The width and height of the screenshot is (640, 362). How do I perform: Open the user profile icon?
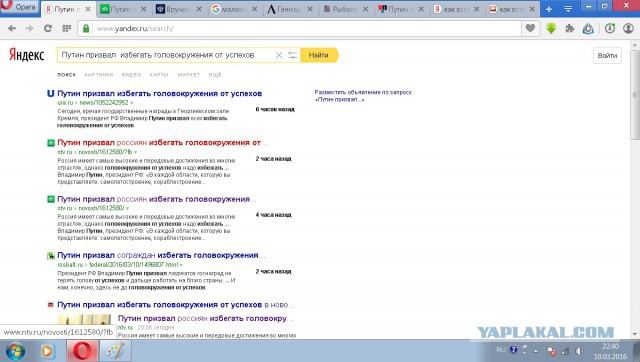click(x=628, y=28)
